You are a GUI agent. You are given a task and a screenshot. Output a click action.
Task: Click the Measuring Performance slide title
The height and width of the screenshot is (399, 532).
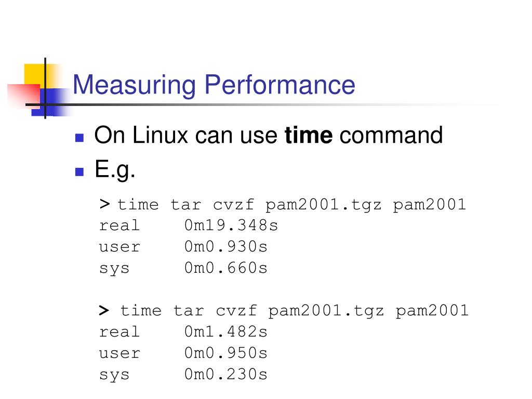[x=214, y=85]
